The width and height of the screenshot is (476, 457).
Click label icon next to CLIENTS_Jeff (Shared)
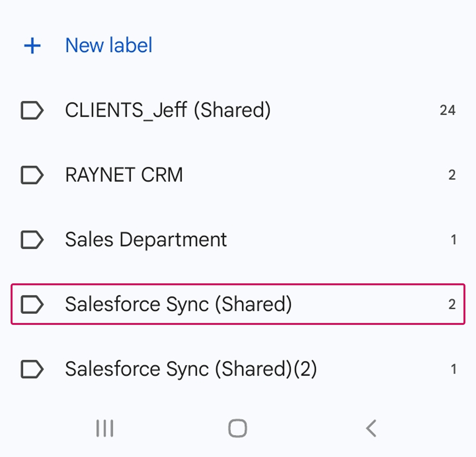click(32, 110)
